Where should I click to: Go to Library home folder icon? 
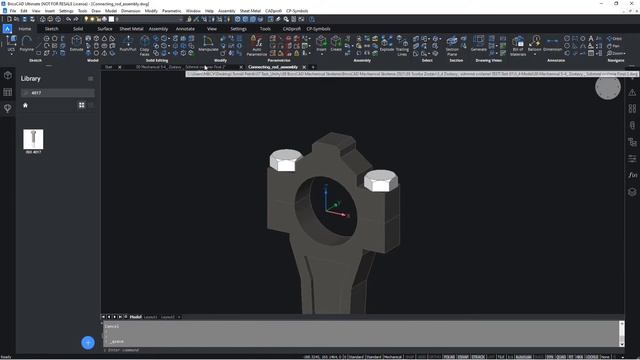[25, 105]
